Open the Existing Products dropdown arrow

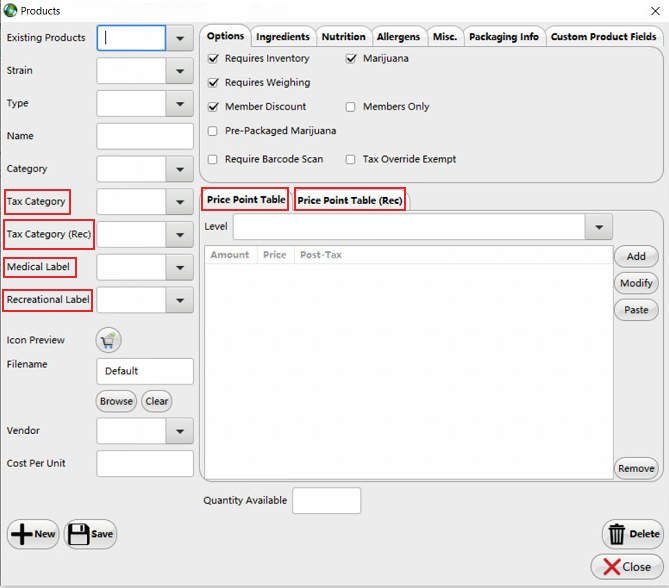pyautogui.click(x=180, y=38)
